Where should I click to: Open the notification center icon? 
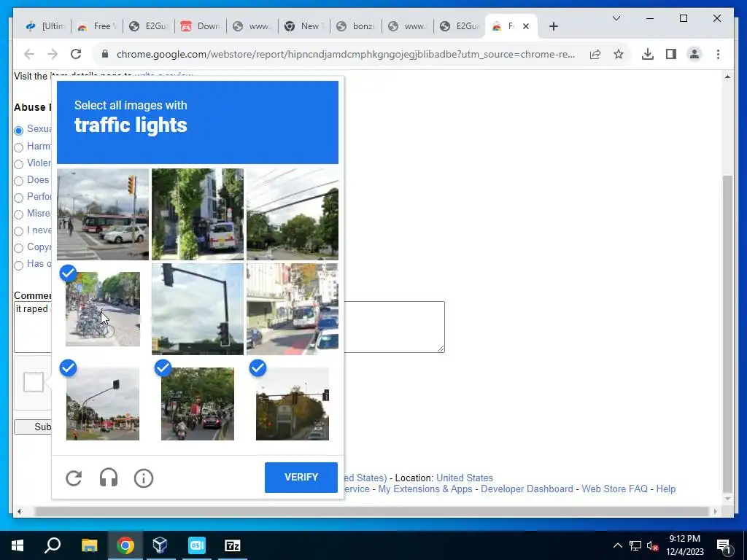(x=724, y=545)
